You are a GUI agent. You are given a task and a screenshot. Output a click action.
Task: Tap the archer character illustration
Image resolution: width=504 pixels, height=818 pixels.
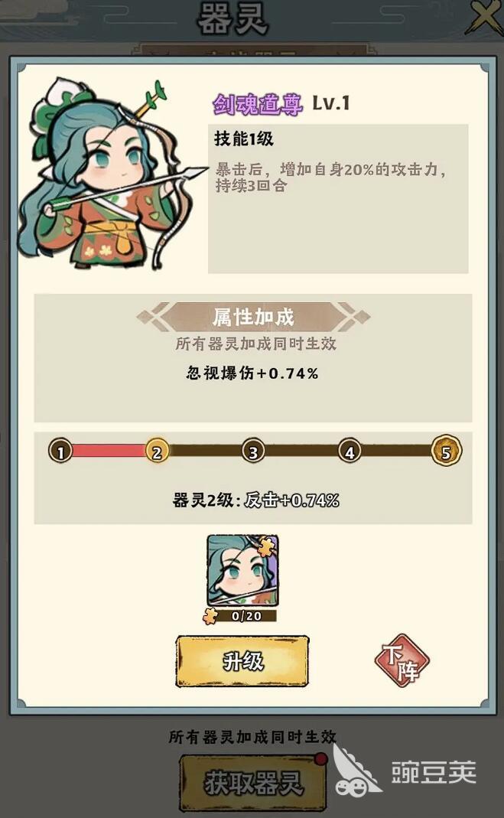107,174
